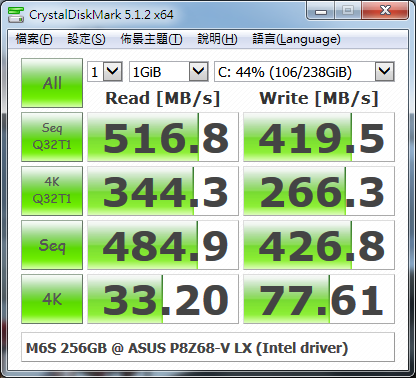416x378 pixels.
Task: Start the 4K Q32T1 test
Action: coord(52,191)
